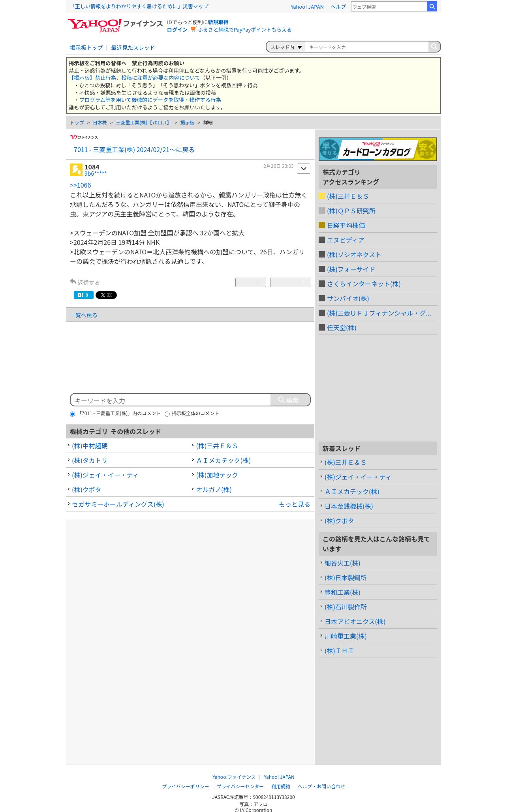507x812 pixels.
Task: Click the small Y!ファイナンス logo above thread title
Action: pyautogui.click(x=84, y=137)
